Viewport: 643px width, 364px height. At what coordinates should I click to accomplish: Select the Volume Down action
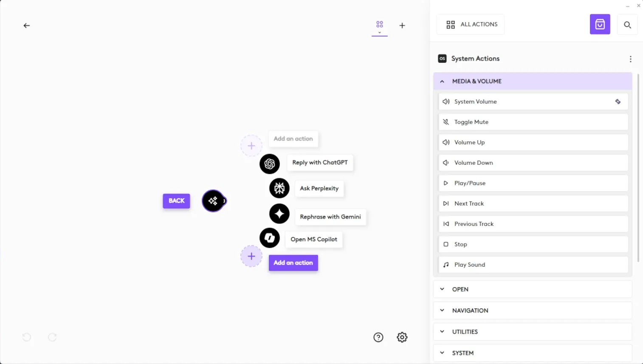pyautogui.click(x=533, y=163)
